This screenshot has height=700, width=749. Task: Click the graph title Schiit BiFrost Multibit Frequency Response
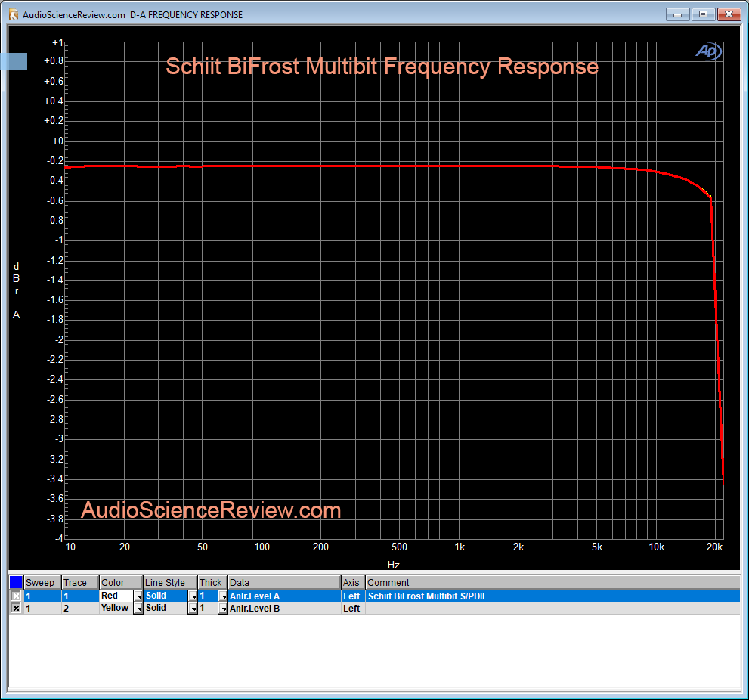tap(382, 67)
